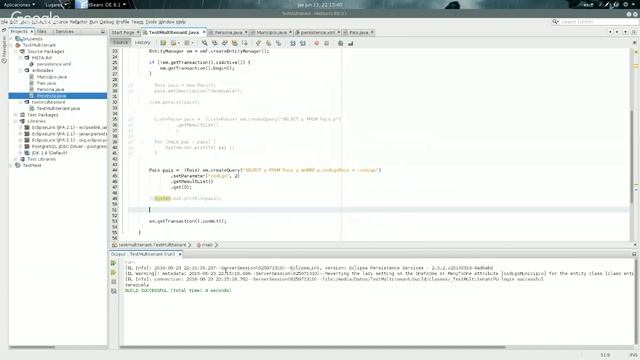The image size is (640, 360).
Task: Select TestMultitenant.java in project tree
Action: click(58, 109)
